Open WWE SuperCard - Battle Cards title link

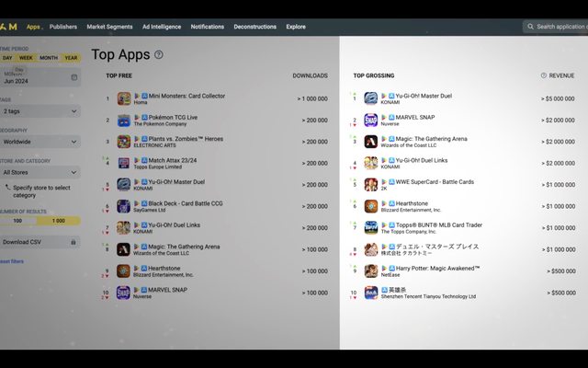pos(435,182)
